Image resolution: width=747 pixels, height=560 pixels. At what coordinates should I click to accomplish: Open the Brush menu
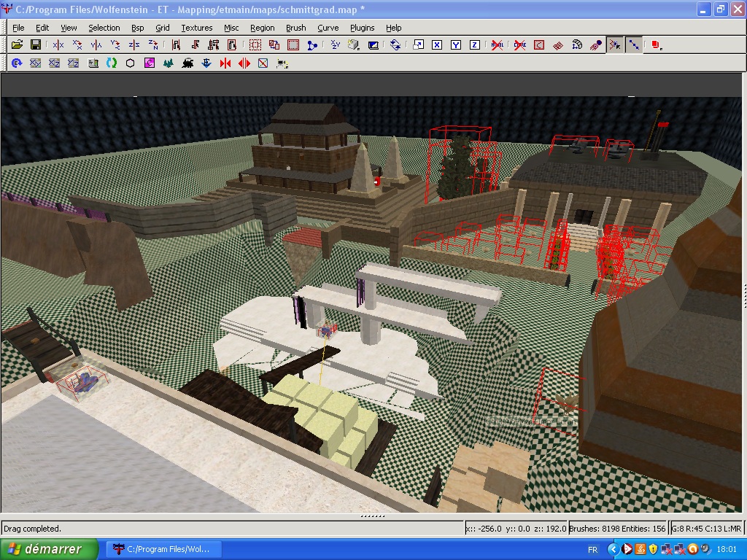click(x=296, y=28)
